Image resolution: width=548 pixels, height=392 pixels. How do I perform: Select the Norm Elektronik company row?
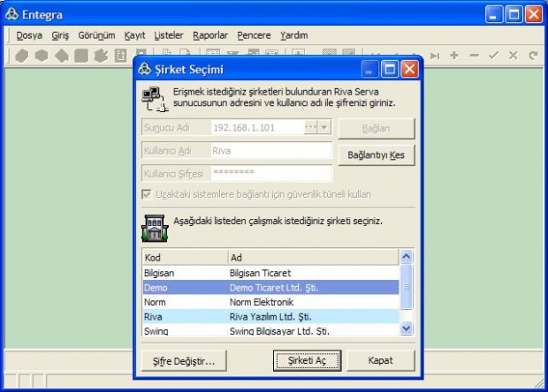tap(270, 302)
